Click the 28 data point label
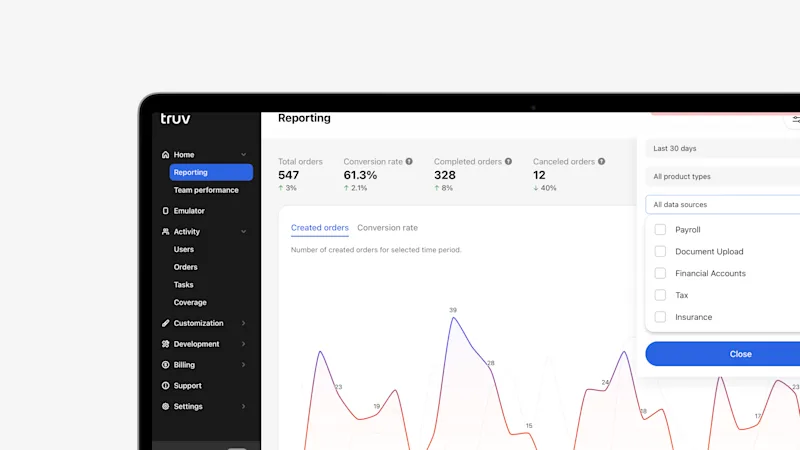 490,363
